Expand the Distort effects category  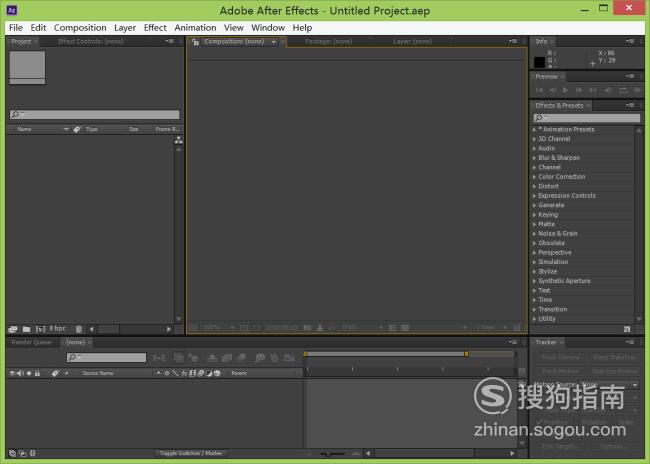(x=534, y=186)
